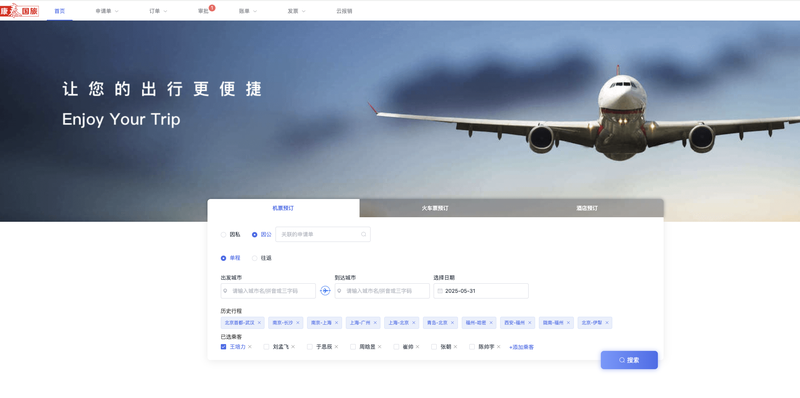The width and height of the screenshot is (800, 398).
Task: Switch to the 酒店预订 tab
Action: (587, 208)
